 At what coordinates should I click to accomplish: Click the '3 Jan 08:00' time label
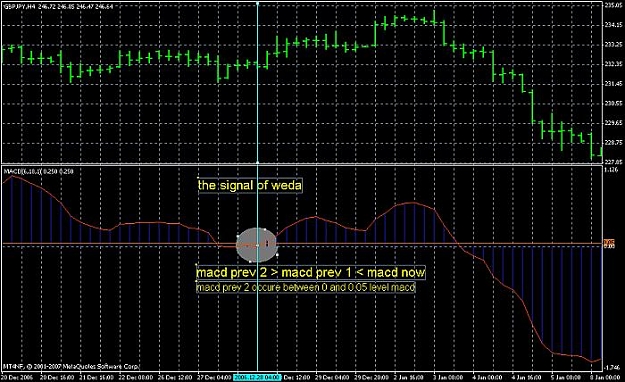click(x=448, y=377)
